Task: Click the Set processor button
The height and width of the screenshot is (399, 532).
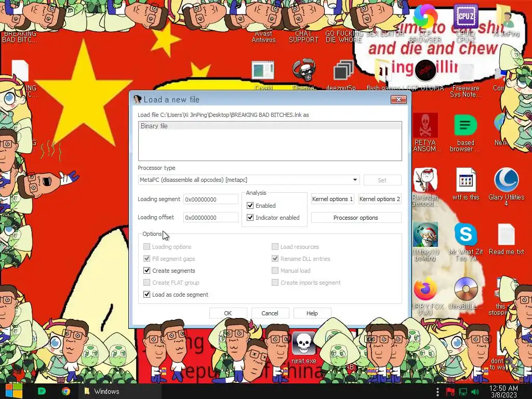Action: click(382, 180)
